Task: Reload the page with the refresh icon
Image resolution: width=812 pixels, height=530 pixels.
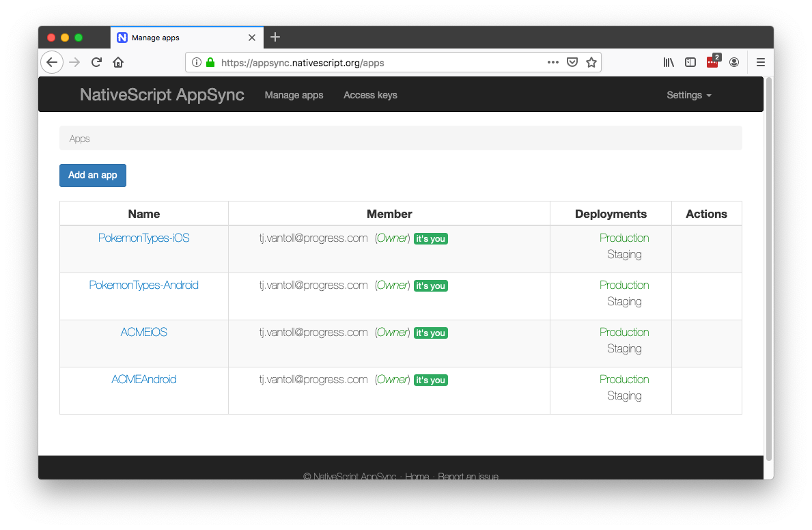Action: point(96,62)
